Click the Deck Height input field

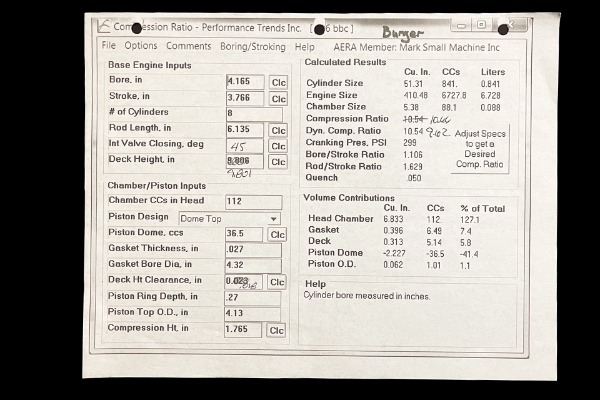pos(245,162)
